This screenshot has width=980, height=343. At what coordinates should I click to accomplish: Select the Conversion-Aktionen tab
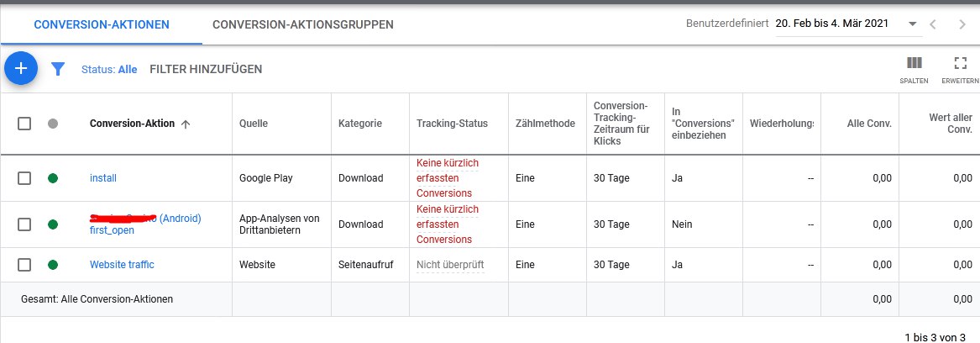[102, 24]
